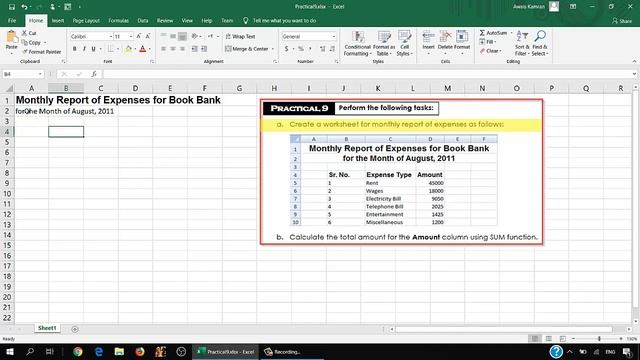The image size is (640, 360).
Task: Click Cut in the Clipboard group
Action: click(x=29, y=33)
